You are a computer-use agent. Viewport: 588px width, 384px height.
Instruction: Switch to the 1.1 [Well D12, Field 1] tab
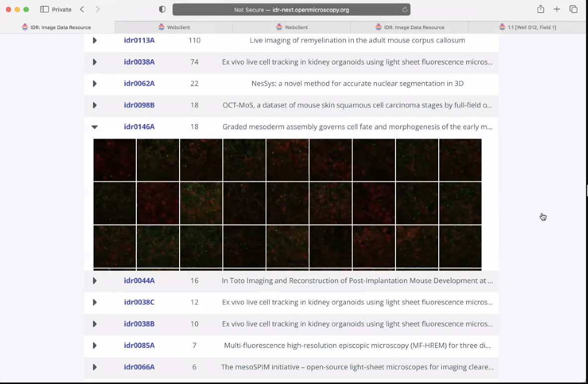tap(527, 27)
